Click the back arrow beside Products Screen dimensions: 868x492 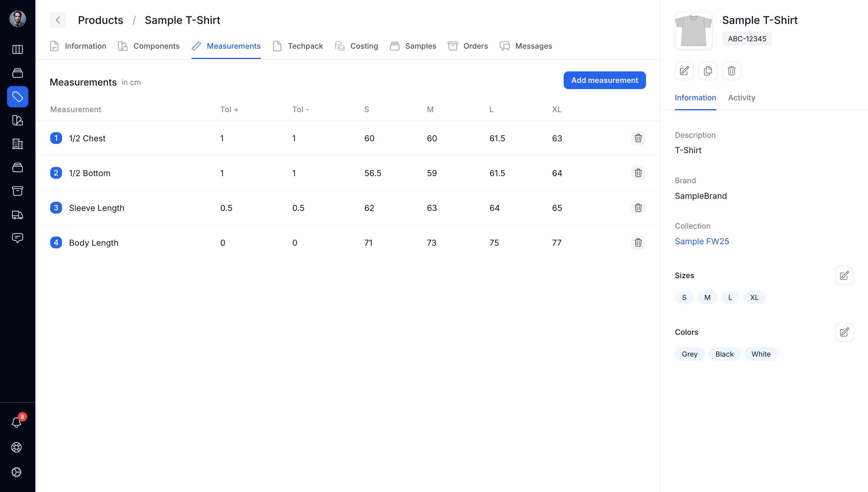point(58,20)
